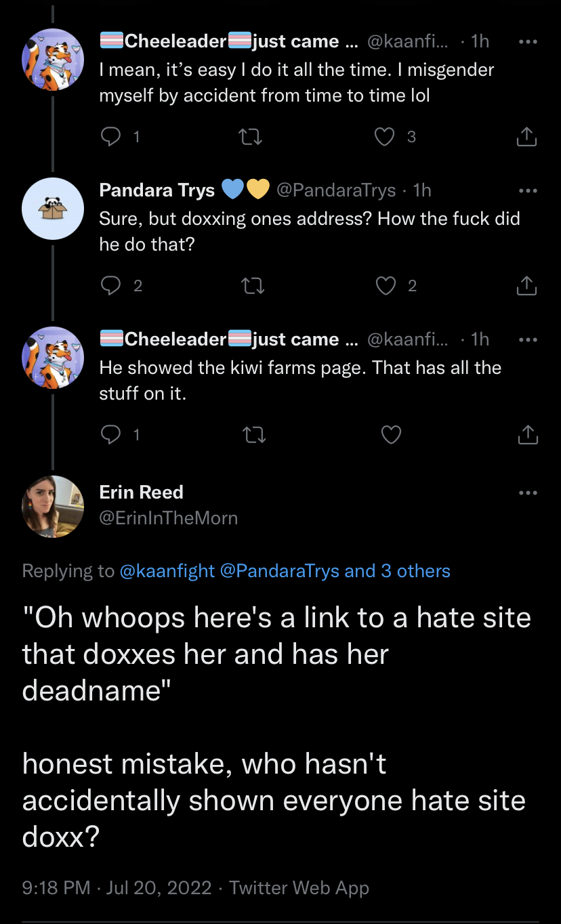Share the kiwi farms page tweet
Viewport: 561px width, 924px height.
[x=526, y=434]
